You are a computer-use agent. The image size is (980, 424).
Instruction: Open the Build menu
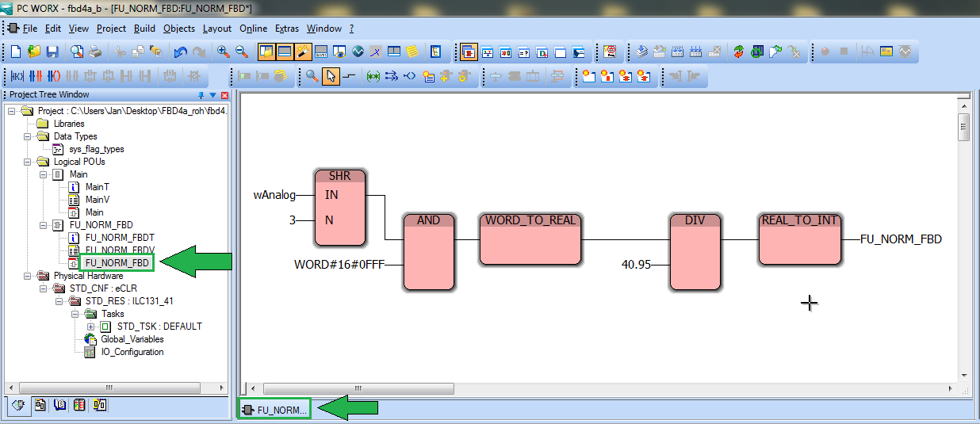[144, 29]
